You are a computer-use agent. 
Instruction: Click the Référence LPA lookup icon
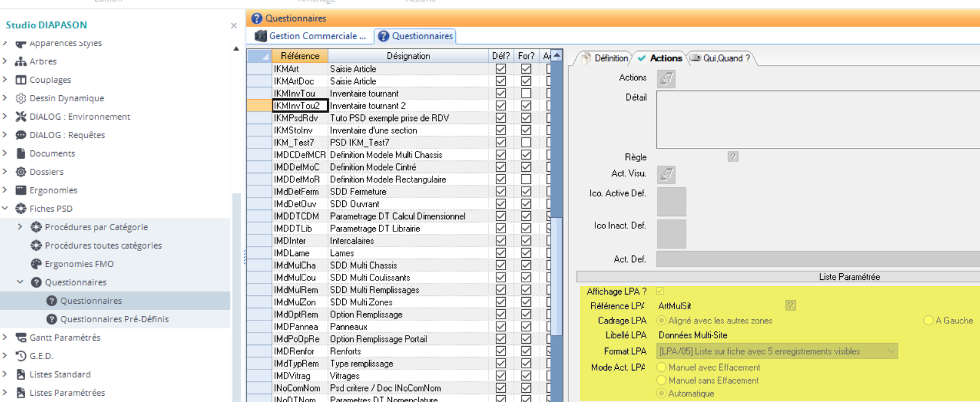790,306
